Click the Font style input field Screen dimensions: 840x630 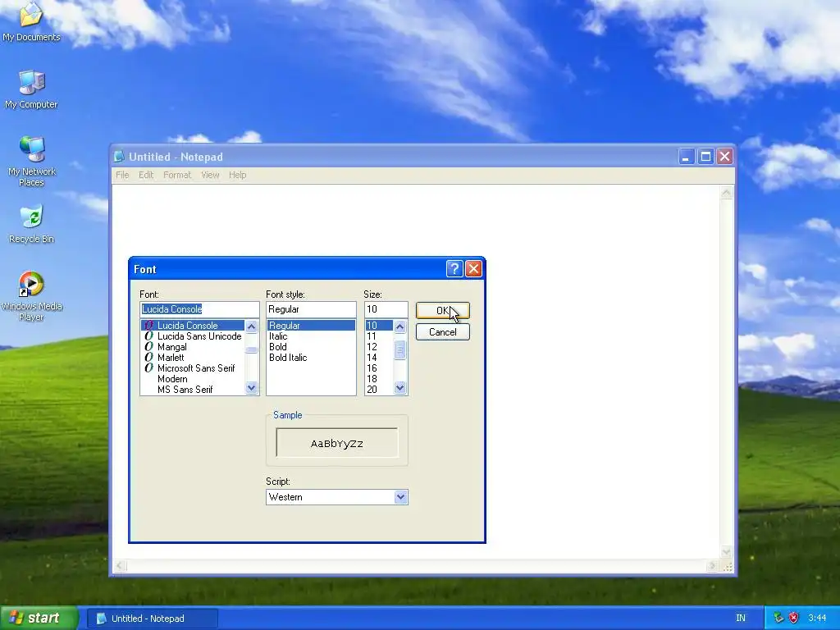tap(311, 309)
